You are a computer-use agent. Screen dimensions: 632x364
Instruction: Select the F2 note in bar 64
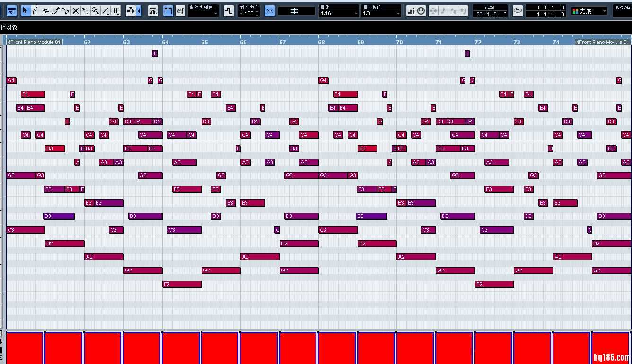pyautogui.click(x=182, y=284)
